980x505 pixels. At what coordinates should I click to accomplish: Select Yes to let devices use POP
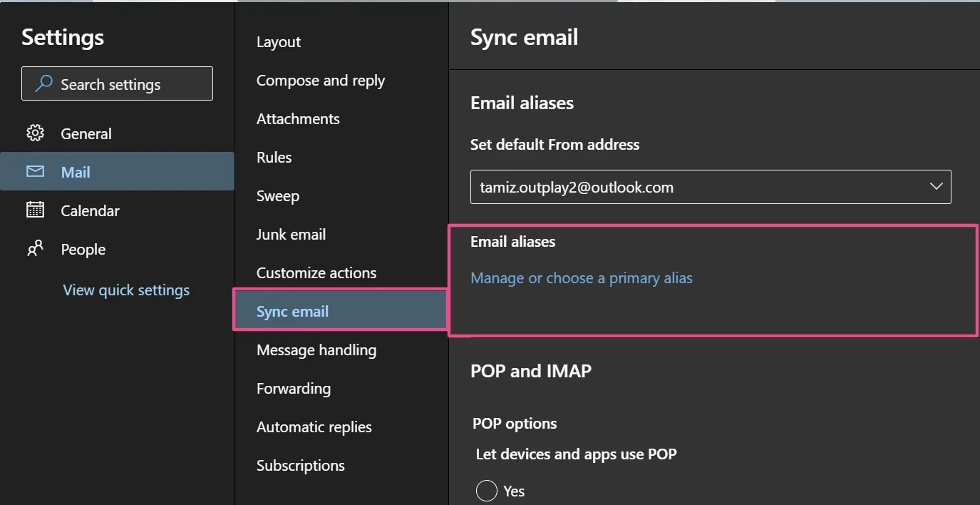[487, 491]
